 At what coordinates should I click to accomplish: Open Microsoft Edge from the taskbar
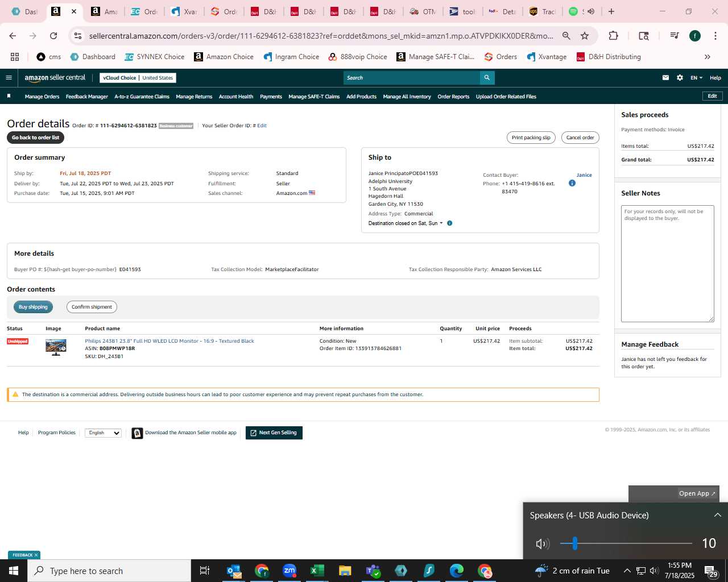[x=457, y=571]
